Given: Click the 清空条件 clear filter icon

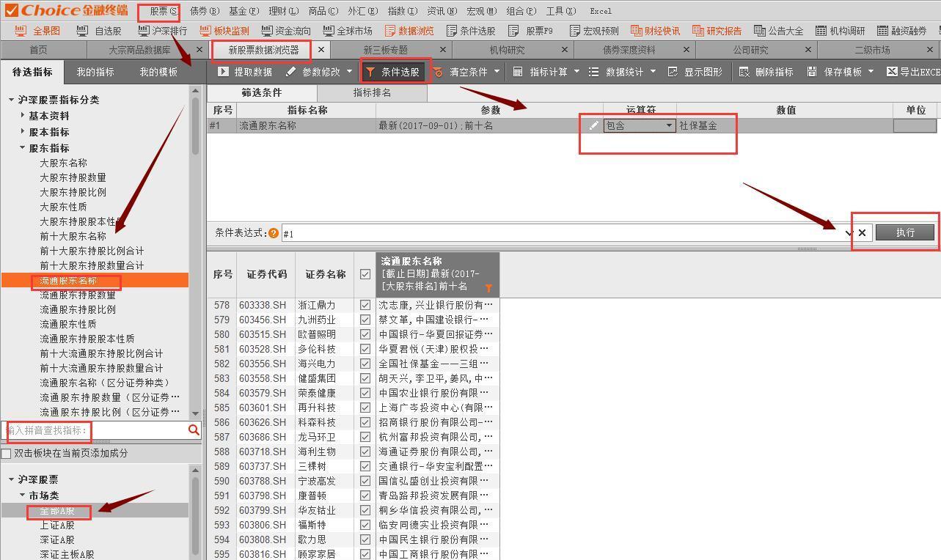Looking at the screenshot, I should click(438, 72).
